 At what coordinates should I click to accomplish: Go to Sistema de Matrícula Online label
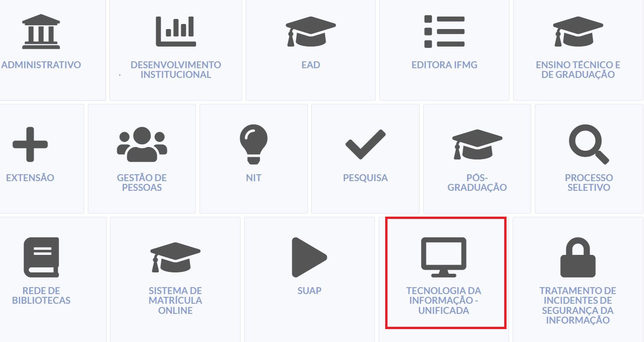tap(175, 301)
